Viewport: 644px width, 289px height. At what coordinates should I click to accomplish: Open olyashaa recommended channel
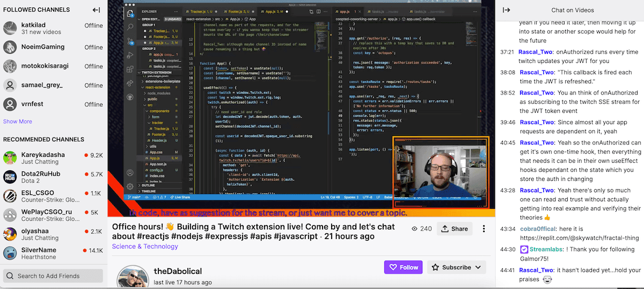tap(53, 234)
